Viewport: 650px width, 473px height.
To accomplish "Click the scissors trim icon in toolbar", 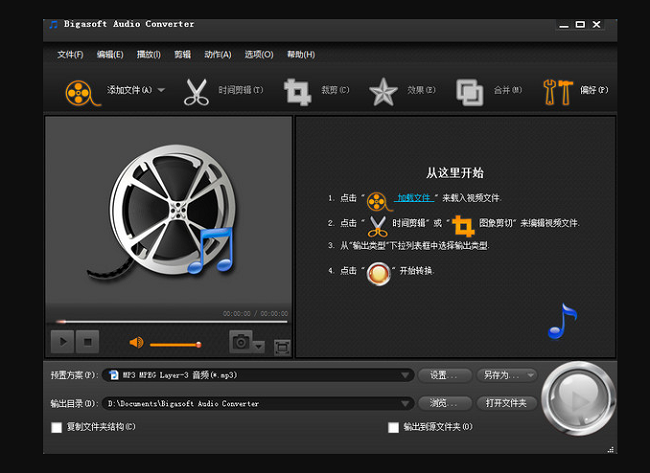I will [196, 92].
